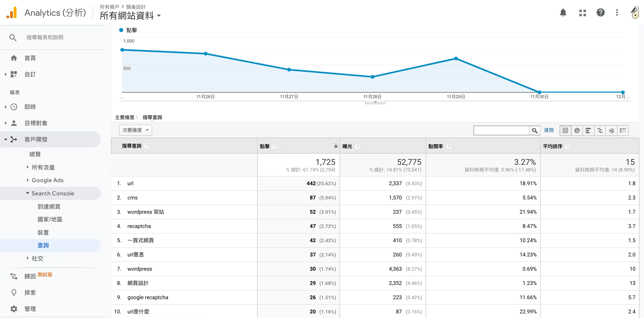The image size is (644, 318).
Task: Click the 11月29日 data point on the chart
Action: [456, 59]
